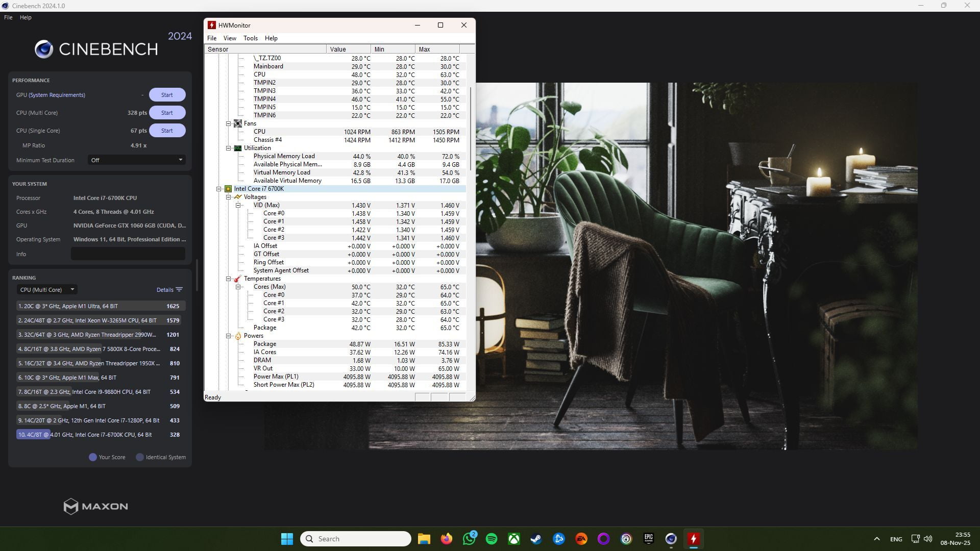The image size is (980, 551).
Task: Show hidden system tray icons
Action: click(876, 539)
